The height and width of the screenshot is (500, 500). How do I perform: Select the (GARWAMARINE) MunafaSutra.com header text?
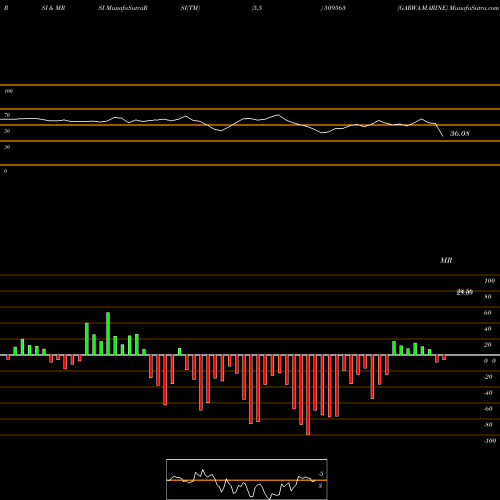(448, 8)
